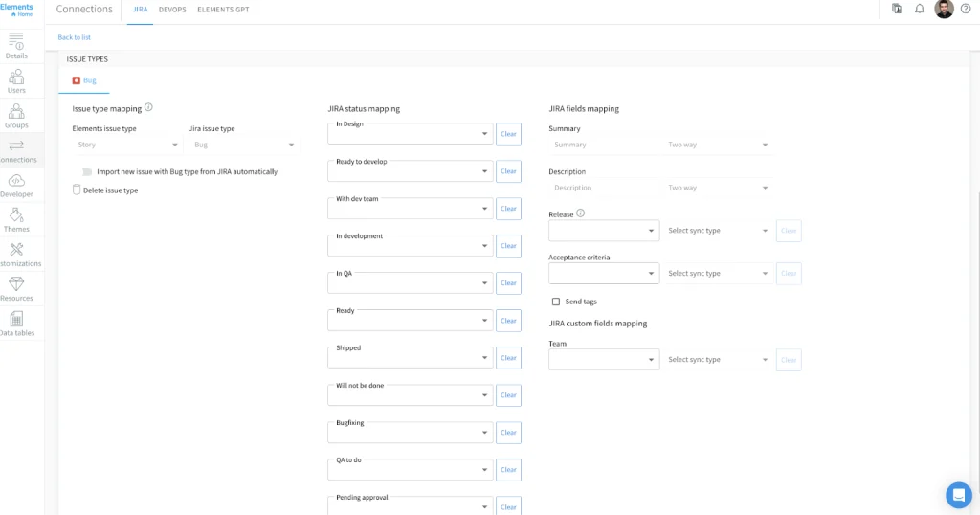The width and height of the screenshot is (980, 515).
Task: Clear the With dev team mapping
Action: pyautogui.click(x=509, y=208)
